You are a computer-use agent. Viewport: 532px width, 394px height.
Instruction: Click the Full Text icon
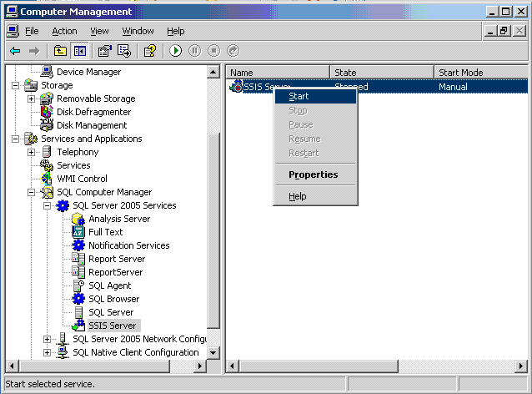(78, 232)
